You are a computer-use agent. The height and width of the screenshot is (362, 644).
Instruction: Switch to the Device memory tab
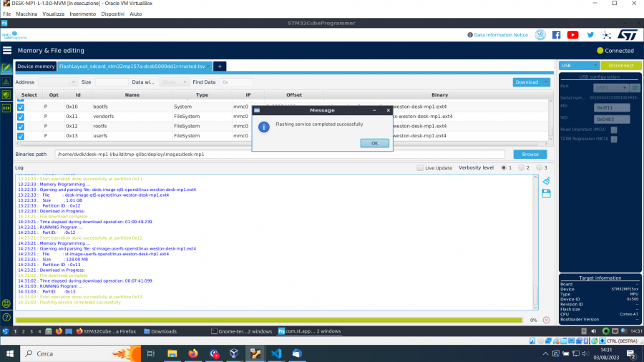click(x=36, y=66)
